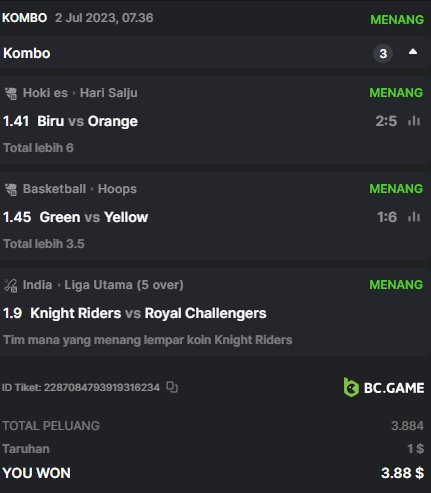Open statistics icon for Biru vs Orange
Screen dimensions: 431x493
[414, 121]
